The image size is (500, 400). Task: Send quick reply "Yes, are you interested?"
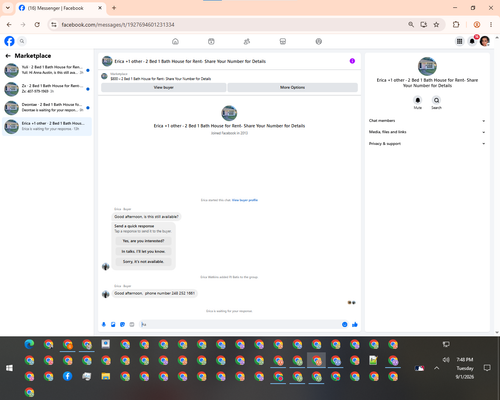(143, 241)
